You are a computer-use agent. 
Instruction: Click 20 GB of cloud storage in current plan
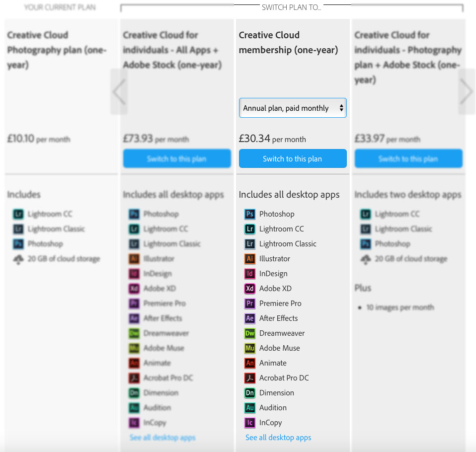[64, 259]
